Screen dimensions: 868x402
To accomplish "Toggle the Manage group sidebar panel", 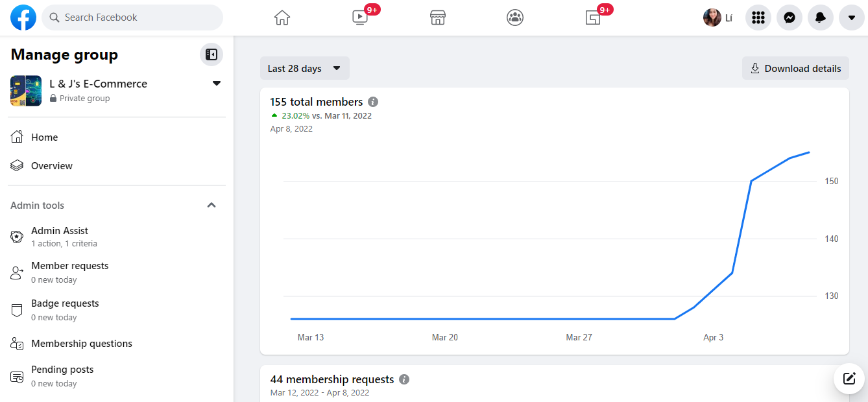I will (211, 54).
